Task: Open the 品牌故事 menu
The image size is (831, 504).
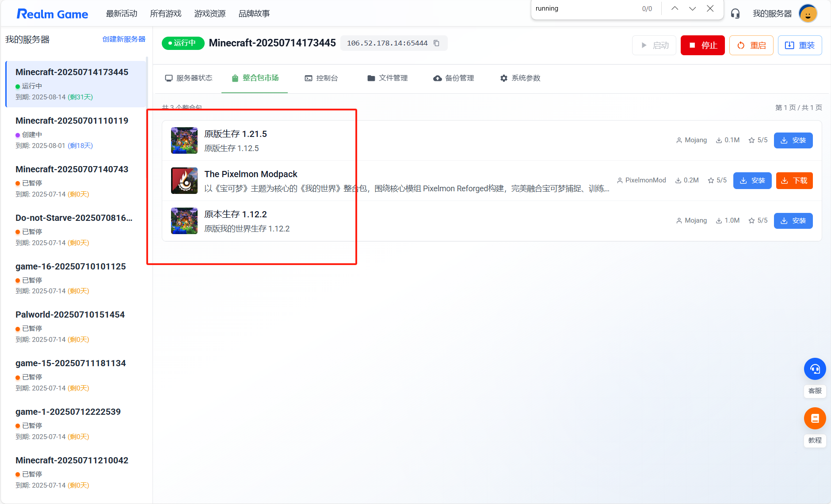Action: (254, 14)
